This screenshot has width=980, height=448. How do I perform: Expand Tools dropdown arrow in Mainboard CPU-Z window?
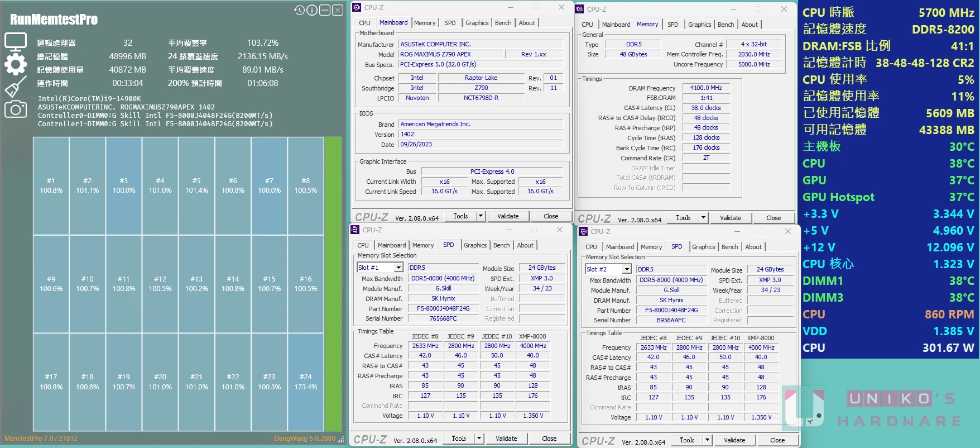481,216
